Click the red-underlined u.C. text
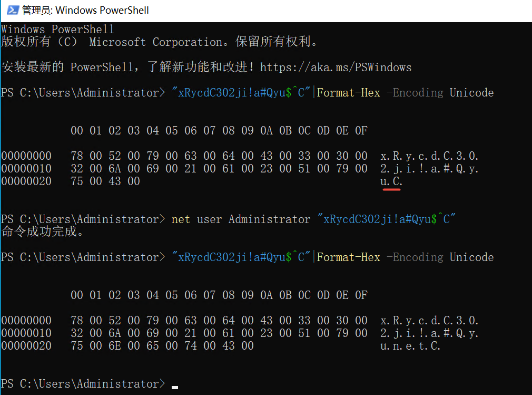The width and height of the screenshot is (532, 395). click(391, 181)
